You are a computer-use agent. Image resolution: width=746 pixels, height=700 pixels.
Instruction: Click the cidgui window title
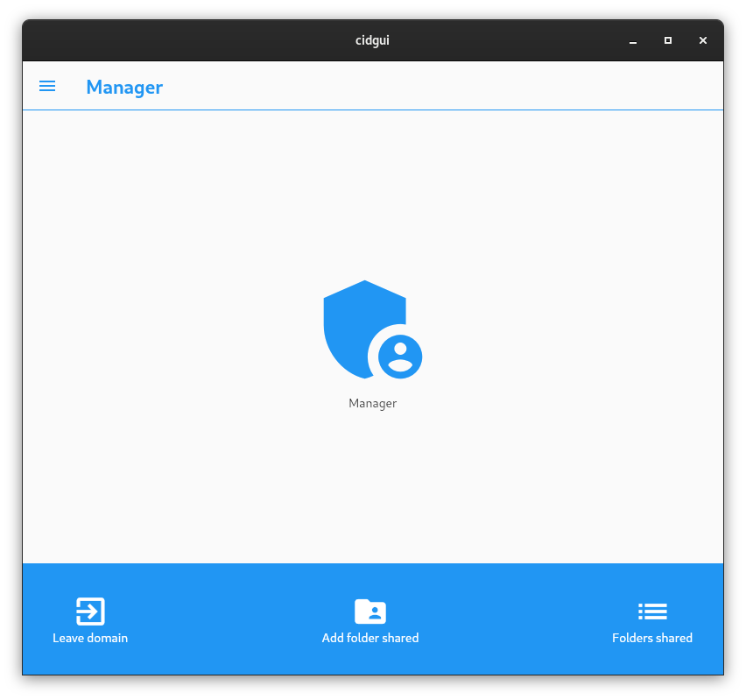(x=372, y=40)
